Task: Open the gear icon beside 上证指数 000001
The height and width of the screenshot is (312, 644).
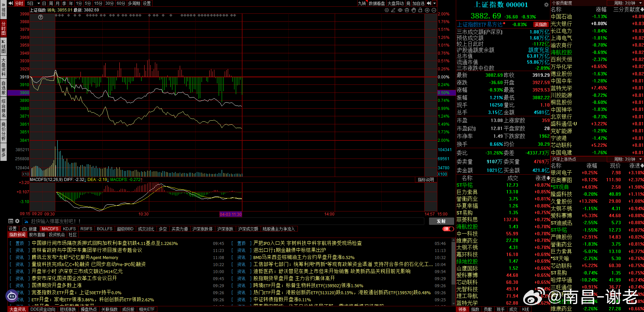Action: click(546, 5)
